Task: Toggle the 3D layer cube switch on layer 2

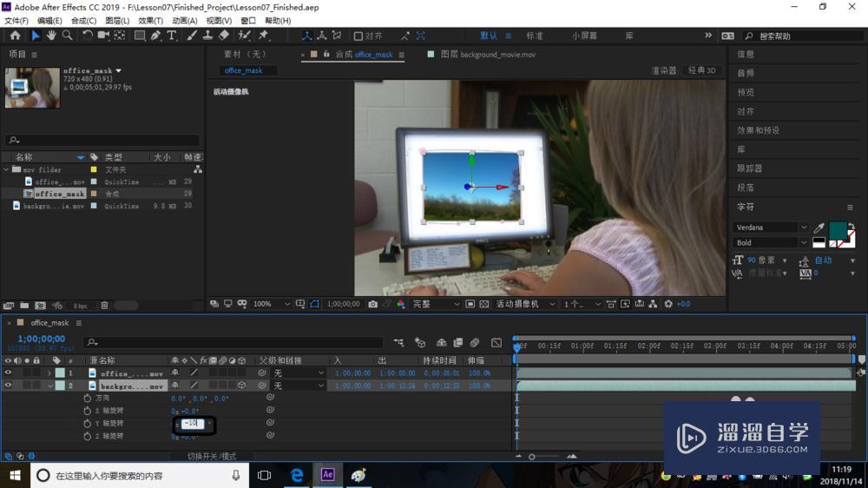Action: click(x=241, y=386)
